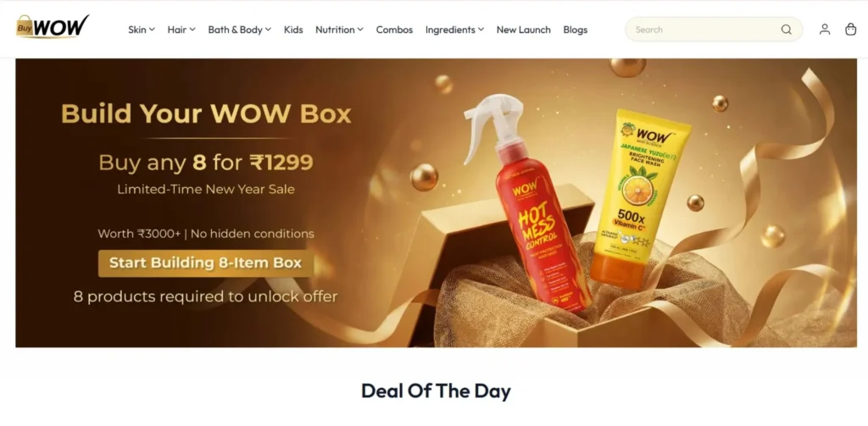Go to the Kids menu item
868x426 pixels.
pos(293,30)
